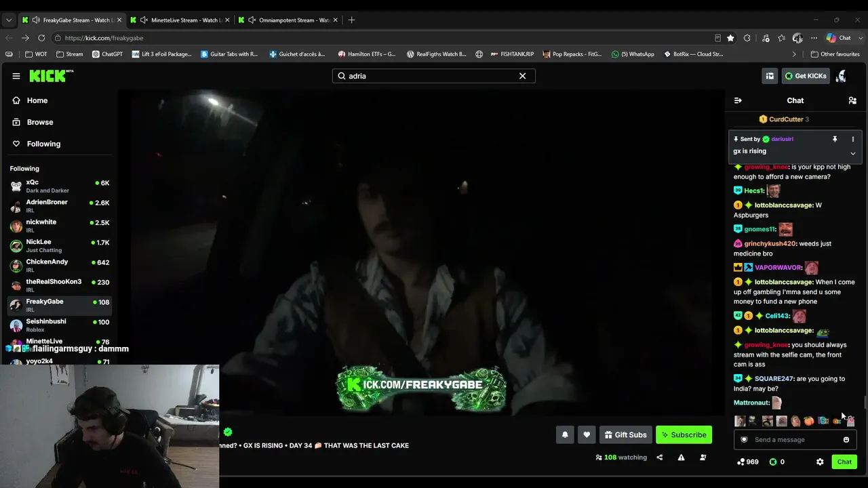
Task: Clear the search box text 'adria'
Action: point(522,76)
